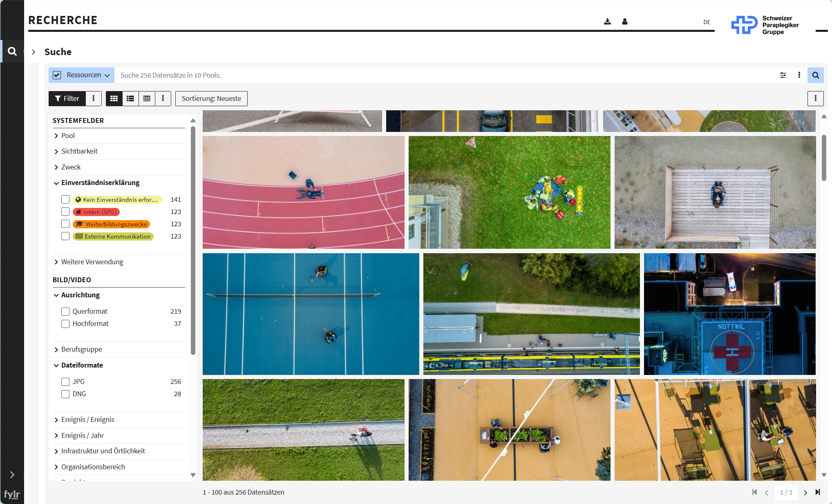832x504 pixels.
Task: Go to the first results page
Action: click(754, 492)
